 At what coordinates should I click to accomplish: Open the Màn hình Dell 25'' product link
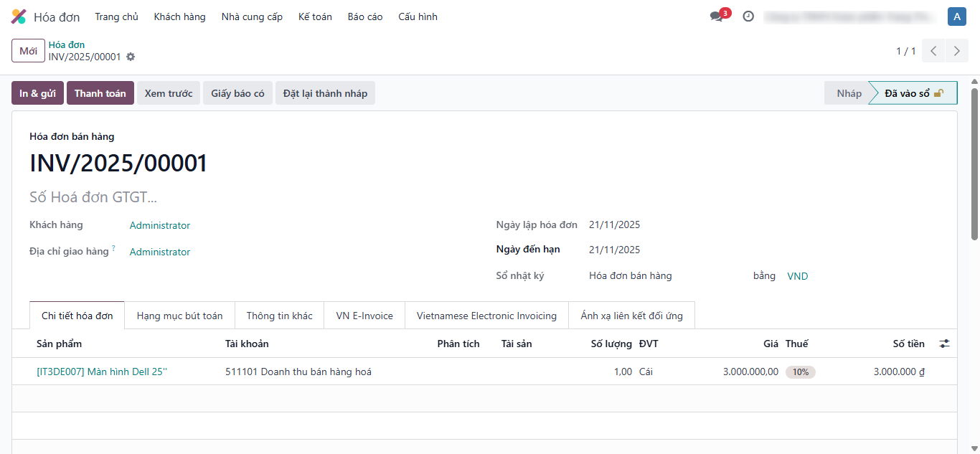pyautogui.click(x=101, y=372)
